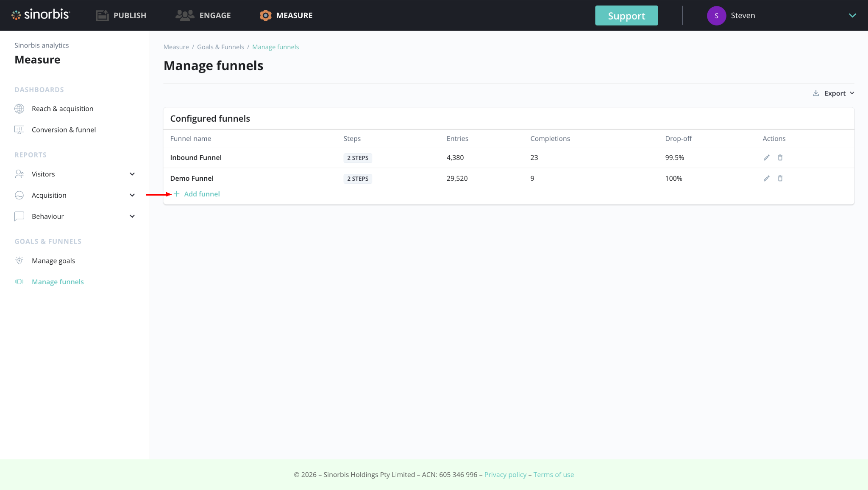This screenshot has width=868, height=490.
Task: Click Steven's purple avatar
Action: coord(716,16)
